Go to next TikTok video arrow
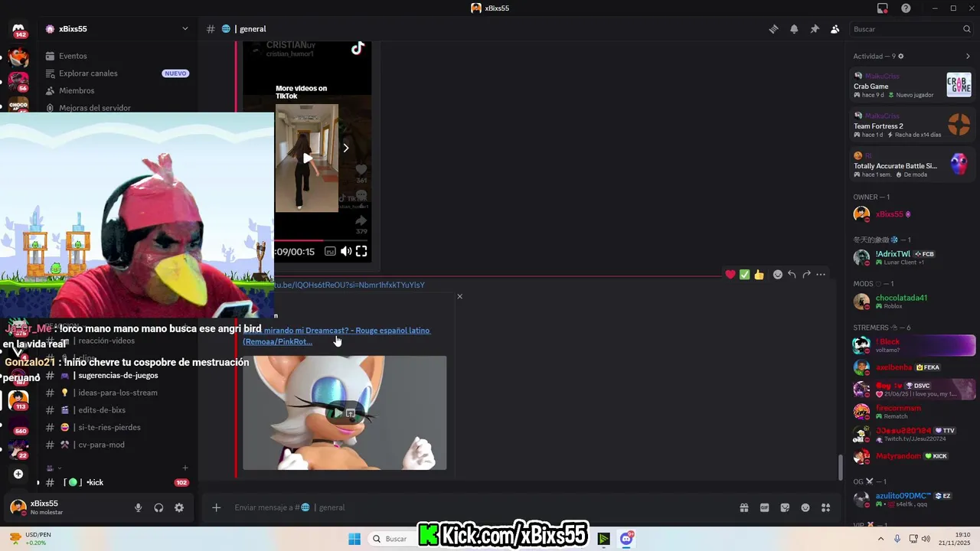980x551 pixels. pos(345,148)
